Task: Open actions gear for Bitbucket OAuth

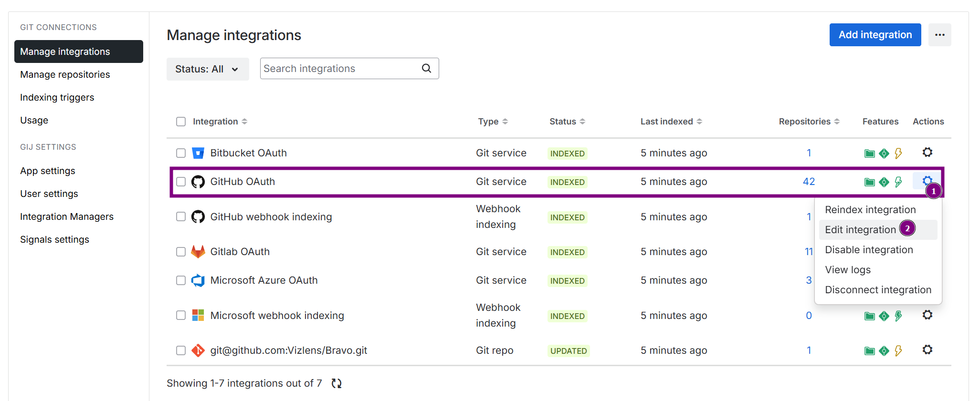Action: [x=927, y=153]
